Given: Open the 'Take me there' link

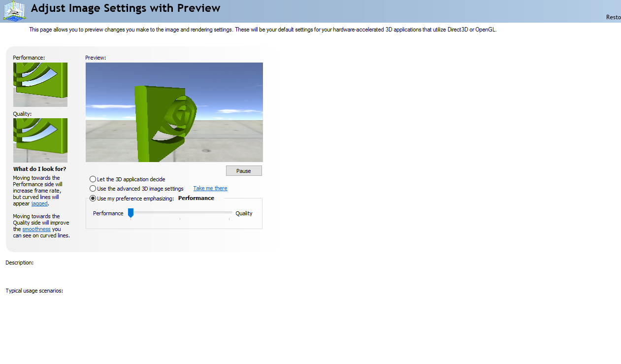Looking at the screenshot, I should [210, 188].
